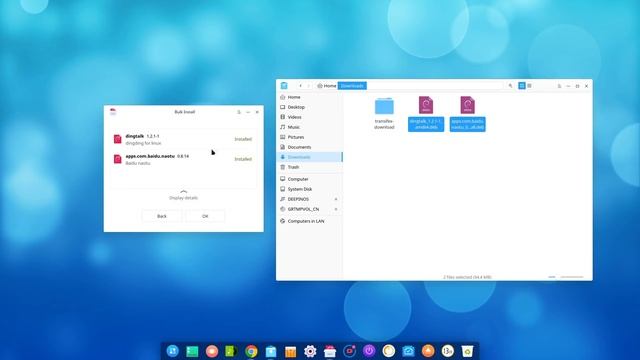This screenshot has width=640, height=360.
Task: Open the Trash icon in the dock
Action: (x=467, y=351)
